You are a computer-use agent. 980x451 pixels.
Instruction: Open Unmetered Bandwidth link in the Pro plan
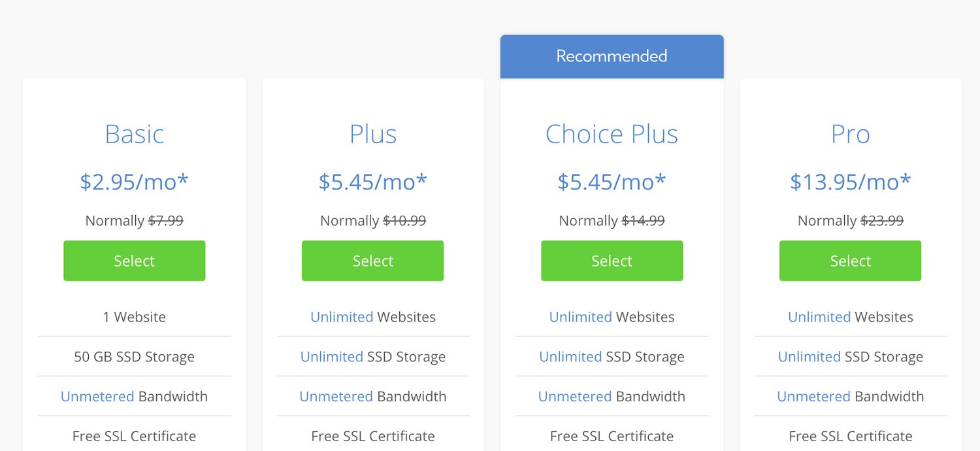point(813,397)
